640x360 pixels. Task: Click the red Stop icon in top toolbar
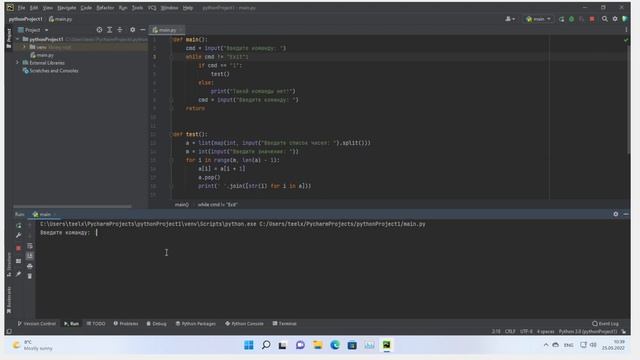(592, 19)
